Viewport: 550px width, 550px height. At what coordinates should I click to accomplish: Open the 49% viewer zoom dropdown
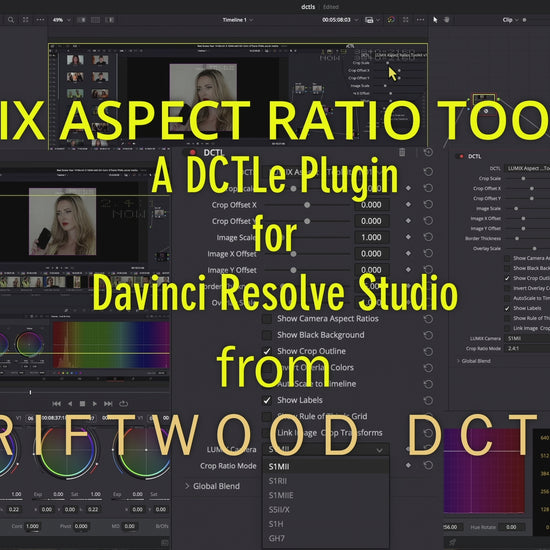tap(61, 20)
